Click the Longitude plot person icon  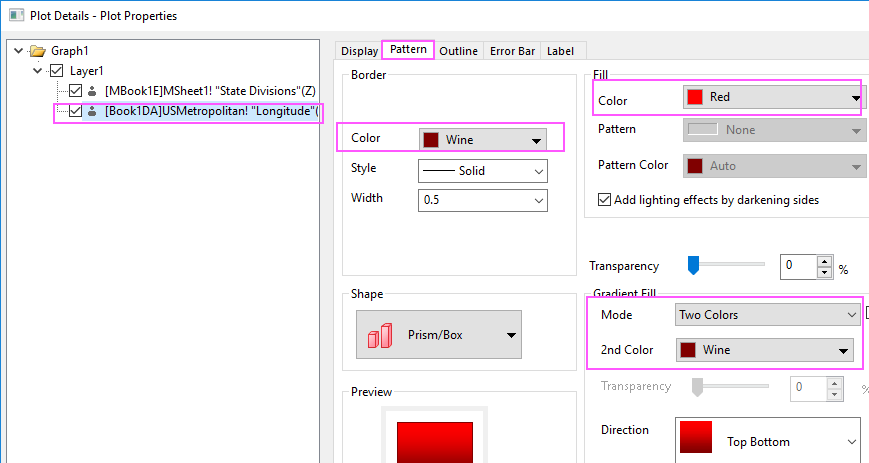[92, 111]
